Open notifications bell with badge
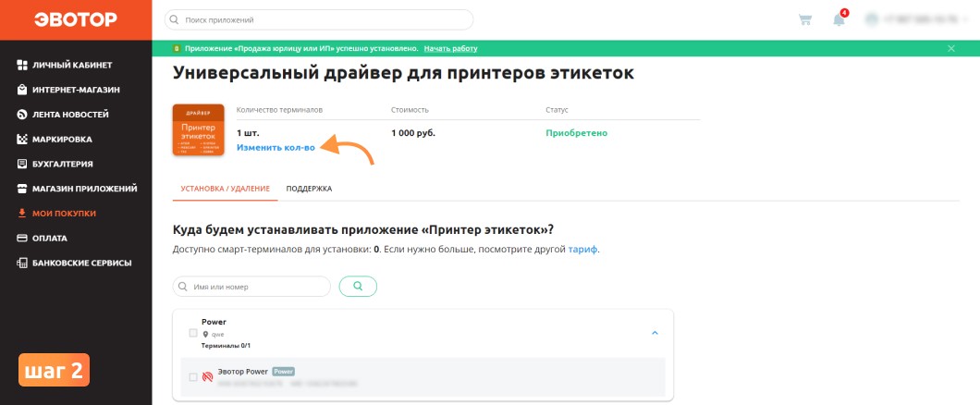 pyautogui.click(x=839, y=19)
